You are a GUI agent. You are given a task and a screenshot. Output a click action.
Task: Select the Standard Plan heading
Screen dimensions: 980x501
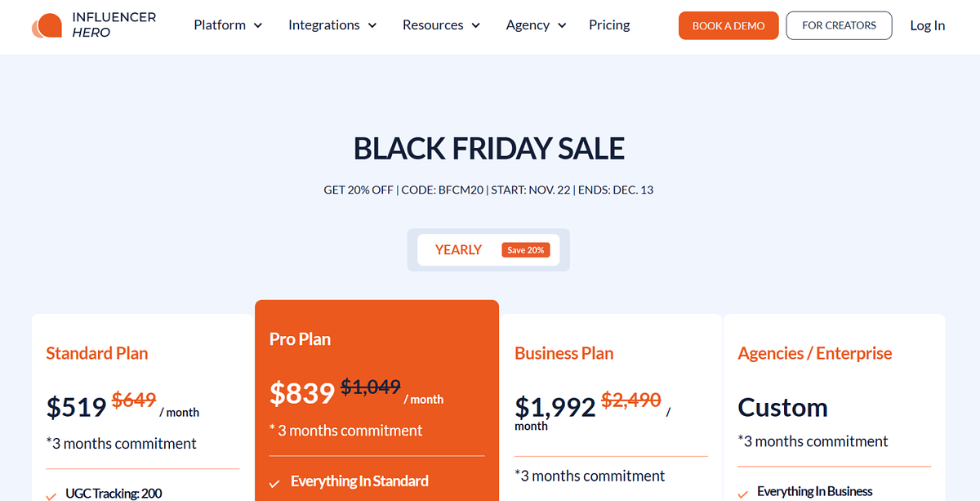pyautogui.click(x=97, y=353)
